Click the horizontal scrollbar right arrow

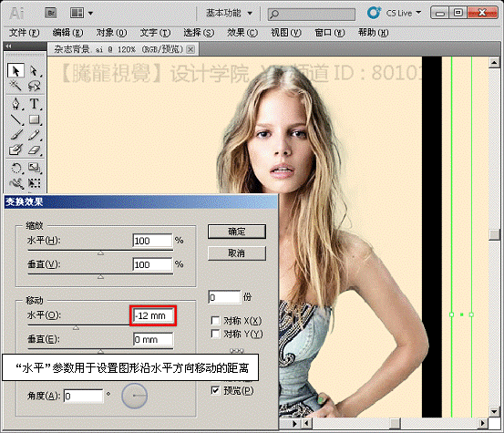click(482, 423)
